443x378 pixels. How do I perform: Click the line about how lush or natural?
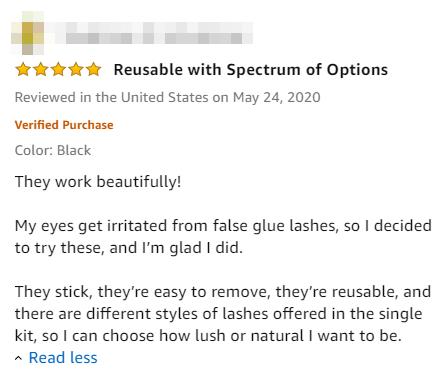(208, 336)
